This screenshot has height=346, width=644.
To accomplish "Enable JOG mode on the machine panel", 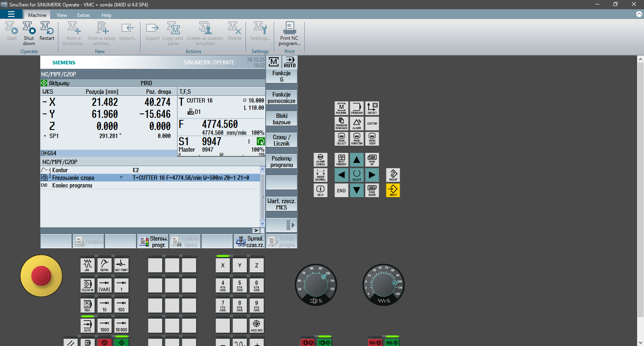I will (x=87, y=266).
